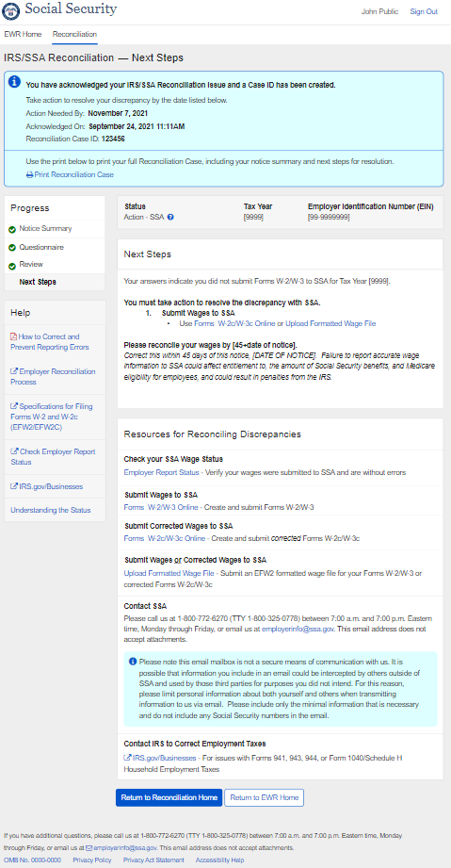Open IRS.gov/Businesses link in Help panel
The image size is (451, 868).
(x=51, y=486)
